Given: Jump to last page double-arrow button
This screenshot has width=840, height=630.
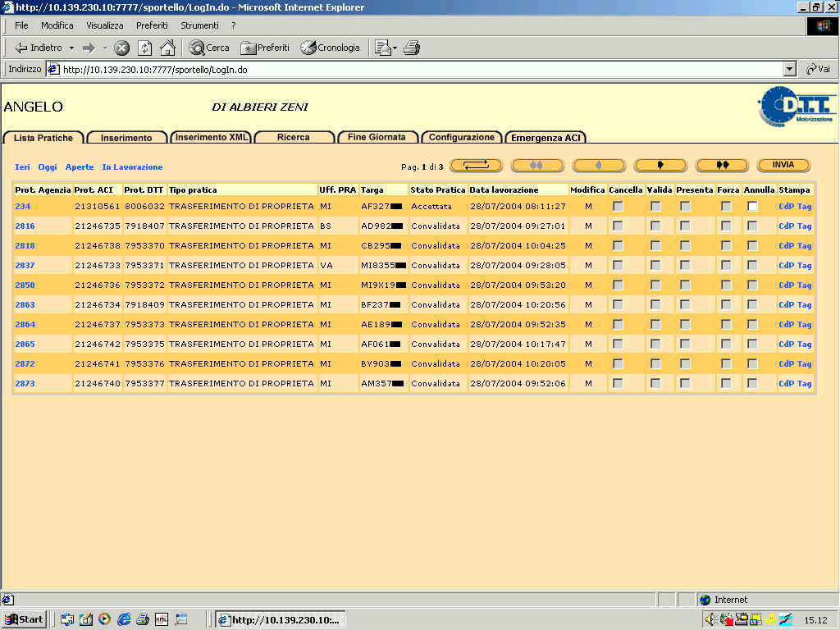Looking at the screenshot, I should click(722, 166).
